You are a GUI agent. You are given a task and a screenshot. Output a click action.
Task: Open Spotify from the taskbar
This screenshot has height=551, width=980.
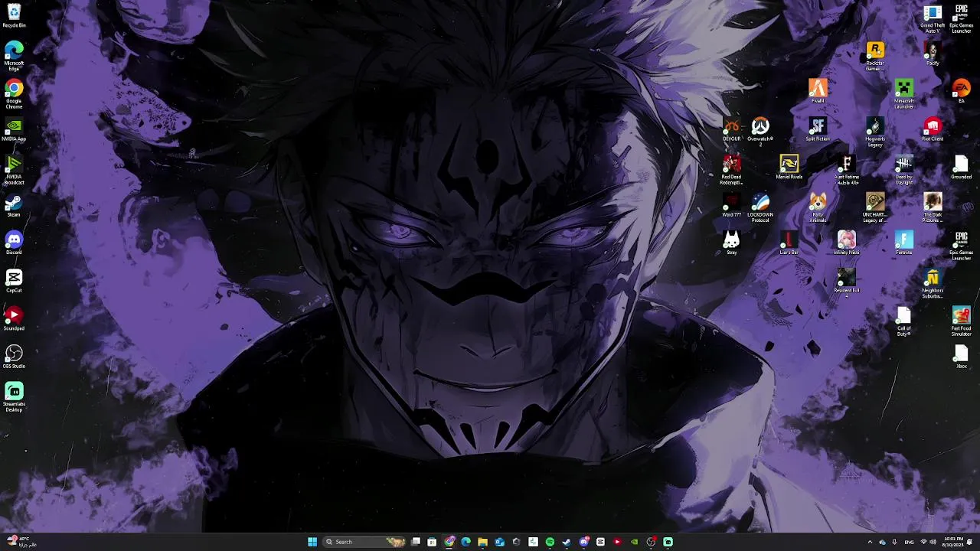[550, 542]
